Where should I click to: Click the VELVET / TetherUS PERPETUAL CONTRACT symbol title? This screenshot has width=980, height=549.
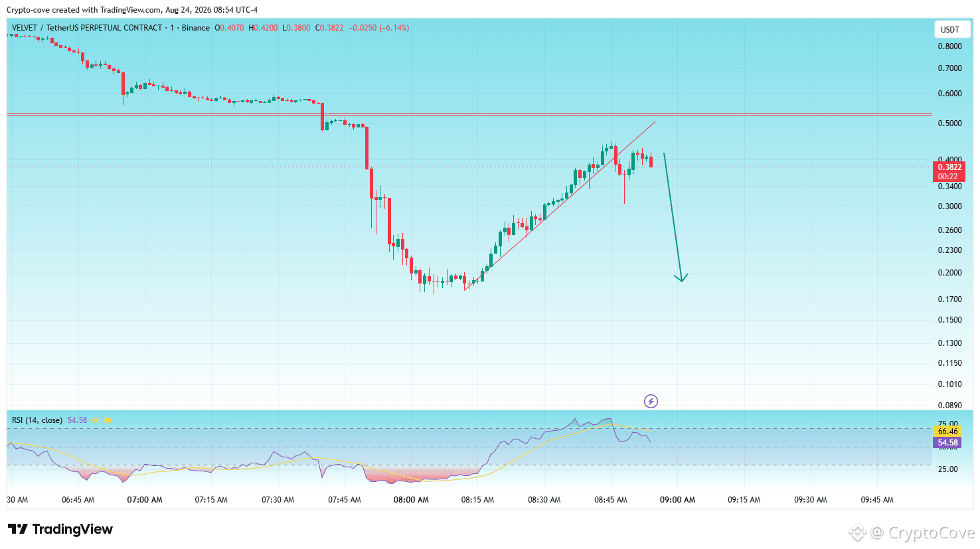[87, 28]
